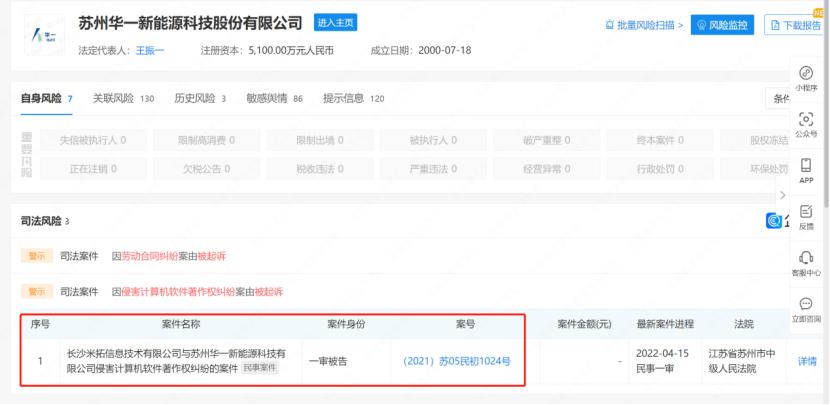The width and height of the screenshot is (830, 405).
Task: Click blue icon right of 司法风险 heading
Action: pyautogui.click(x=774, y=221)
